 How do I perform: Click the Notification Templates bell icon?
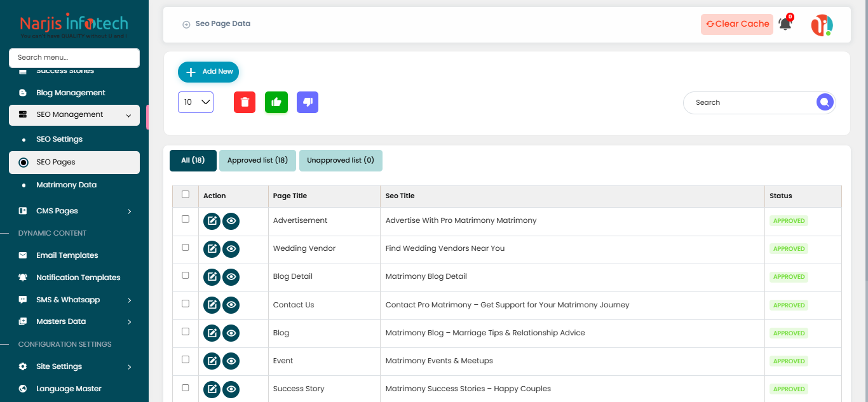click(x=23, y=278)
